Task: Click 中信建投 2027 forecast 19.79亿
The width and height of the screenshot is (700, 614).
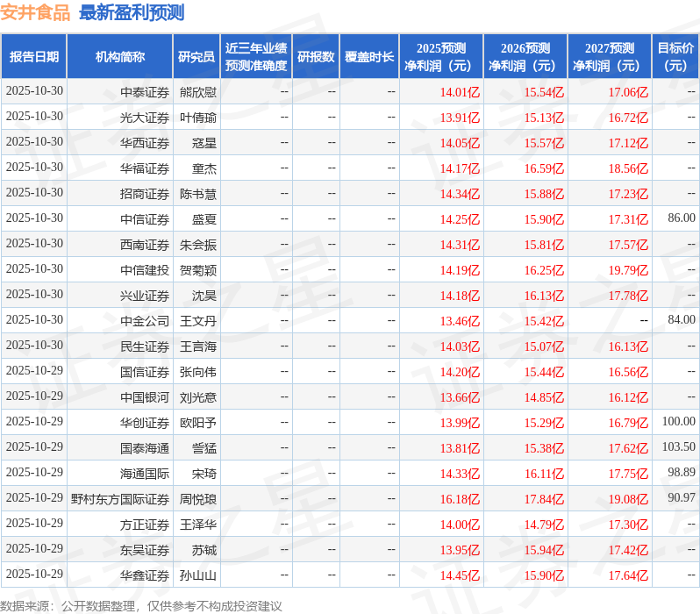Action: coord(628,270)
